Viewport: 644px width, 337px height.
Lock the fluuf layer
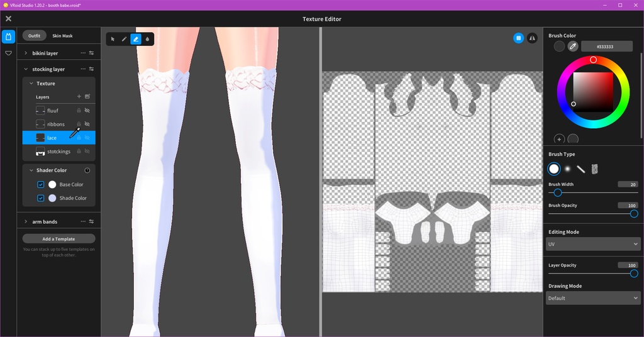(x=79, y=111)
